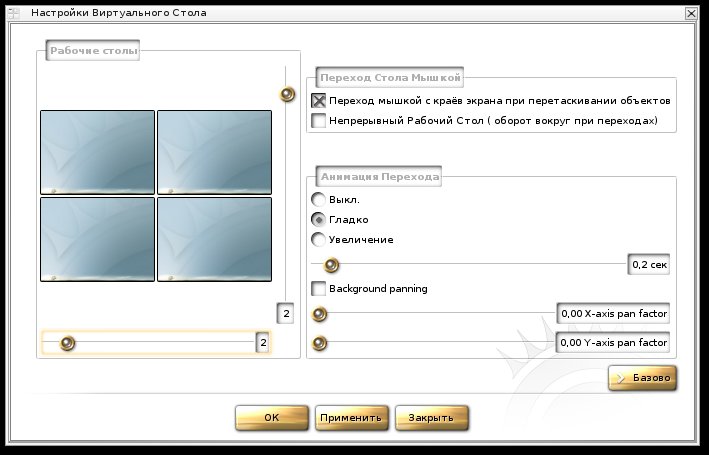Select the Выкл. animation radio button
Screen dimensions: 709x455
pos(318,199)
